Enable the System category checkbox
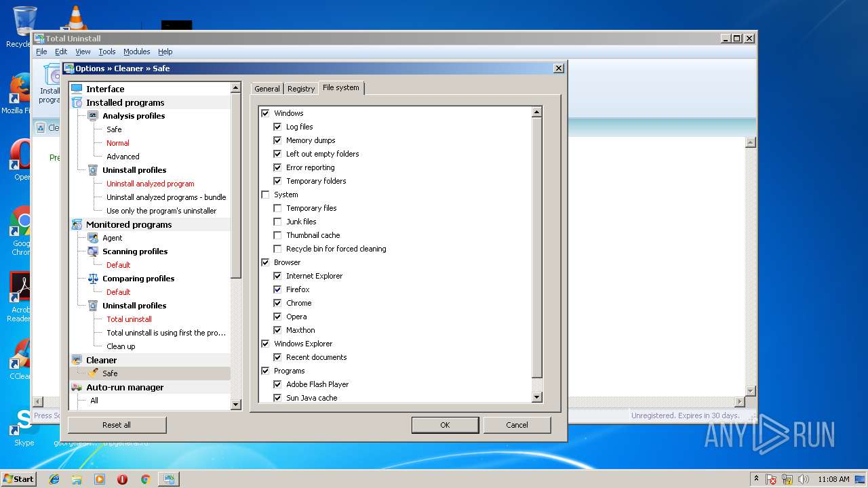The width and height of the screenshot is (868, 488). coord(265,195)
